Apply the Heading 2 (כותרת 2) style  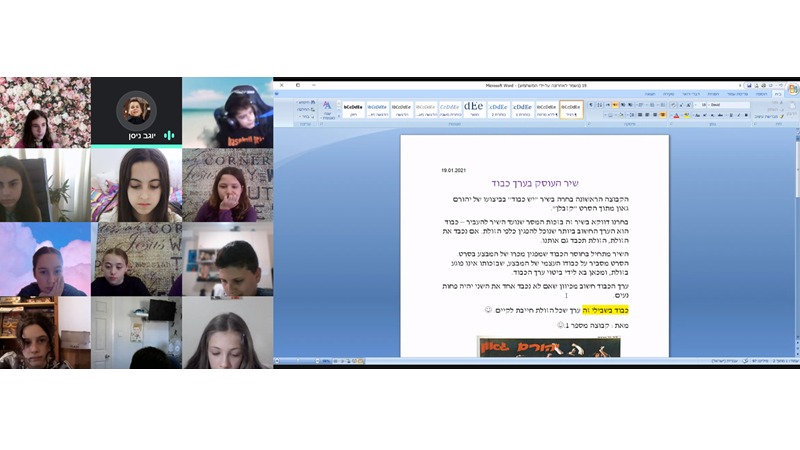point(498,109)
